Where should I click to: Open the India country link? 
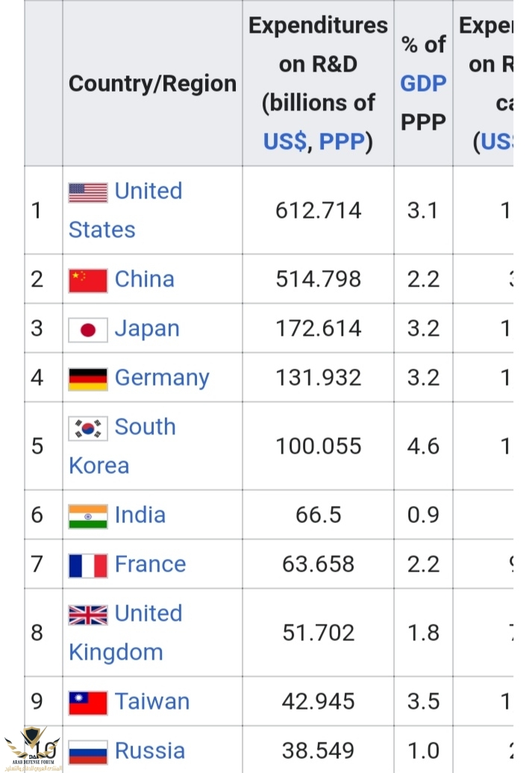pos(140,515)
